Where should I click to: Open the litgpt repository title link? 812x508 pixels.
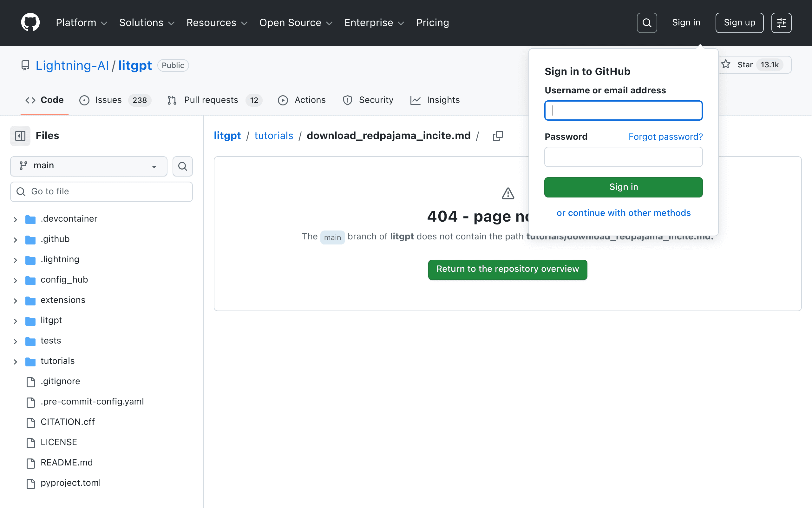pos(135,65)
